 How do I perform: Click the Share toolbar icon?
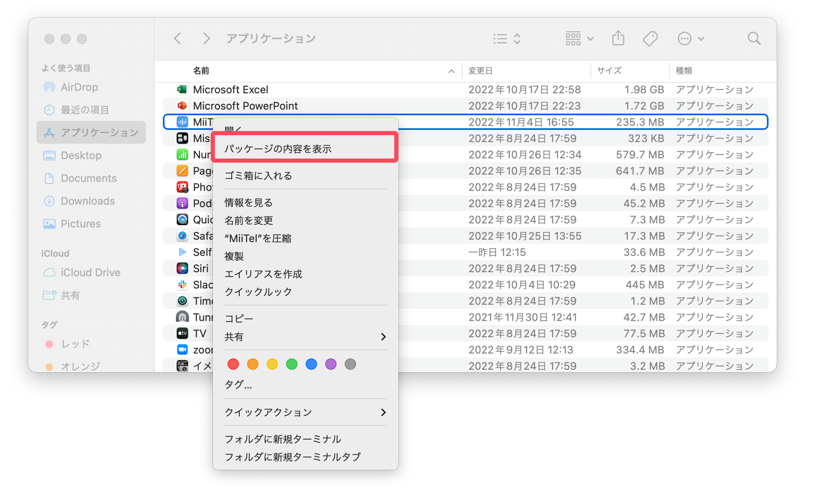coord(618,38)
